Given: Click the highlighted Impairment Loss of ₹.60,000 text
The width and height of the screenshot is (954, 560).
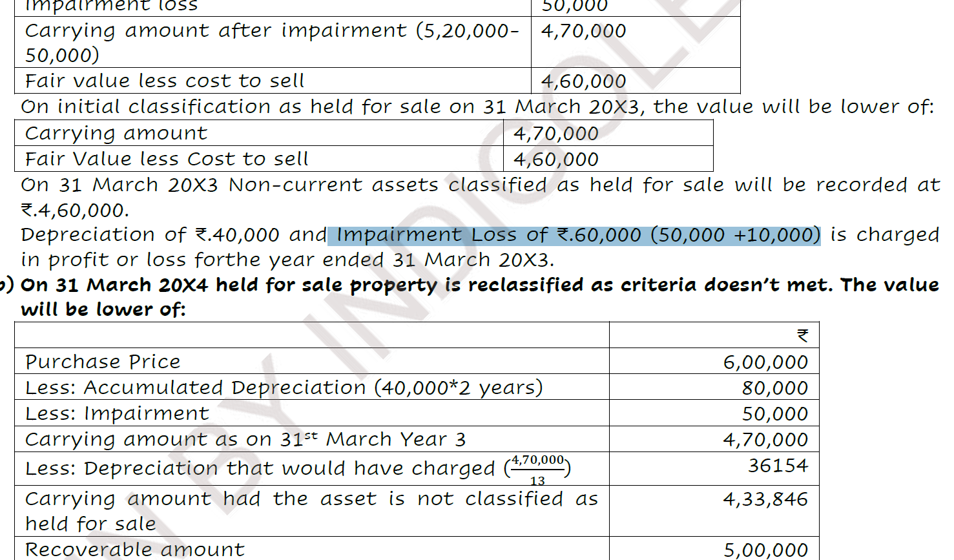Looking at the screenshot, I should (574, 235).
